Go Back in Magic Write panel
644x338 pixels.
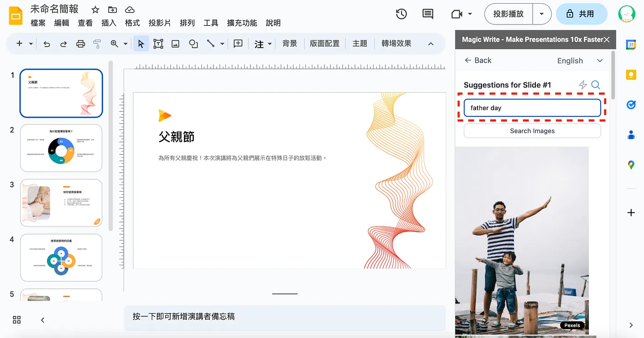478,60
